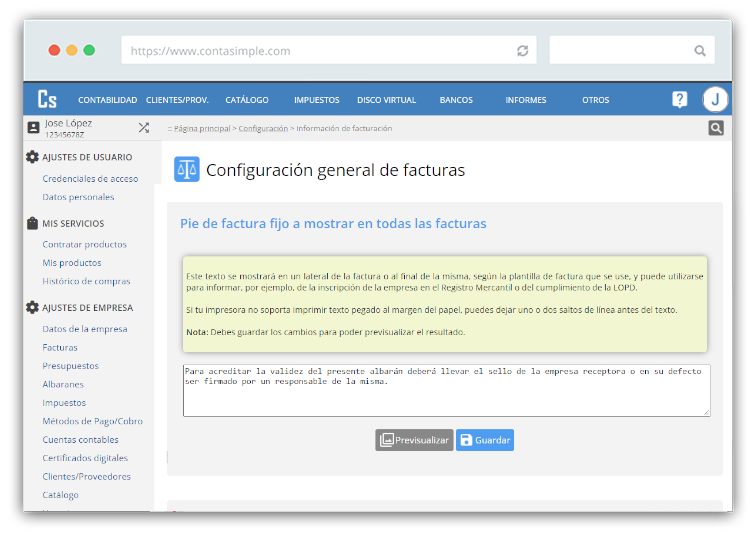750x535 pixels.
Task: Collapse the Ajustes de Empresa section
Action: coord(86,308)
